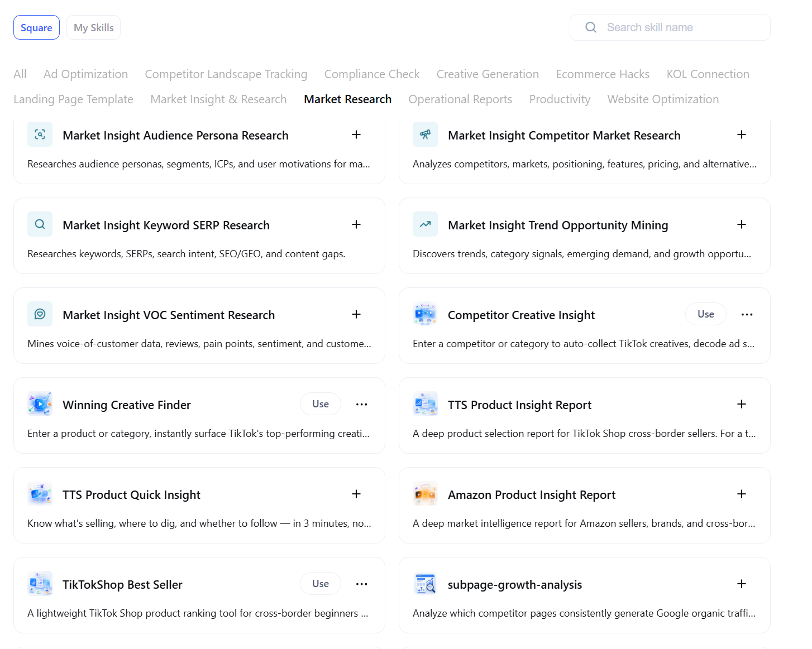Add Amazon Product Insight Report skill
Screen dimensions: 812x649
coord(742,494)
